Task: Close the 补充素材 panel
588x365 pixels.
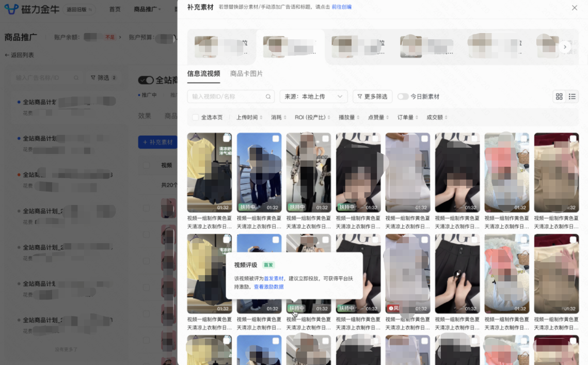Action: pos(575,8)
